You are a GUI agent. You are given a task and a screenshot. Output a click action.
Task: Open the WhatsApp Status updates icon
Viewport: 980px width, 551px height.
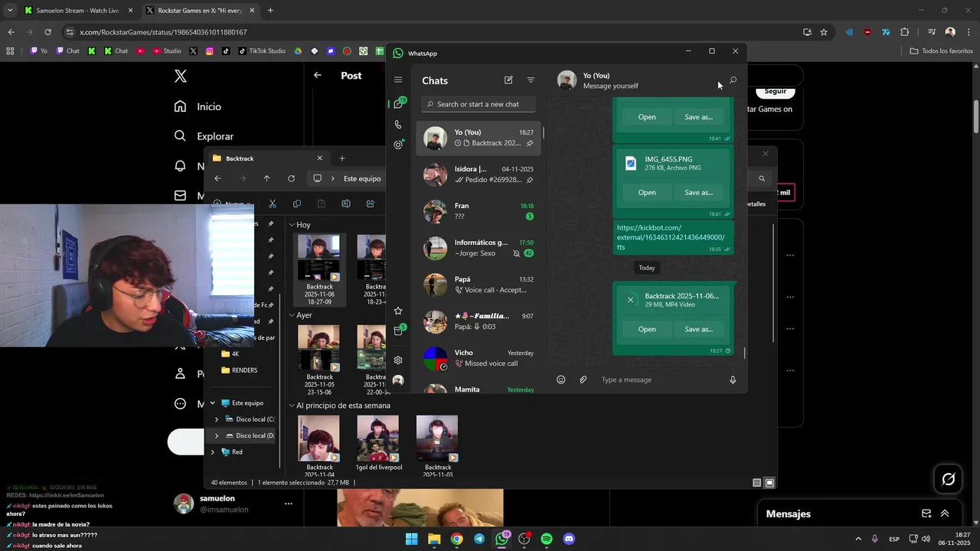tap(398, 145)
